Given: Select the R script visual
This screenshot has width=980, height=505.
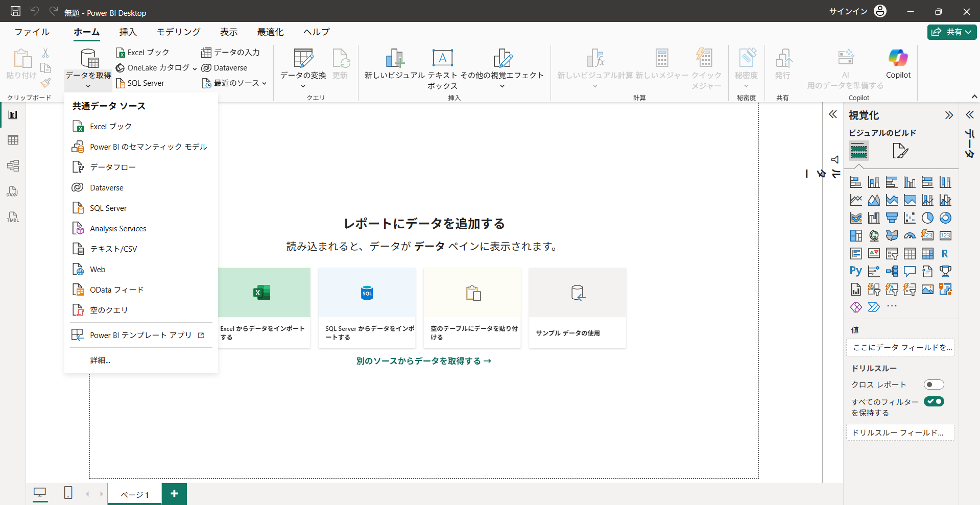Looking at the screenshot, I should click(x=945, y=253).
